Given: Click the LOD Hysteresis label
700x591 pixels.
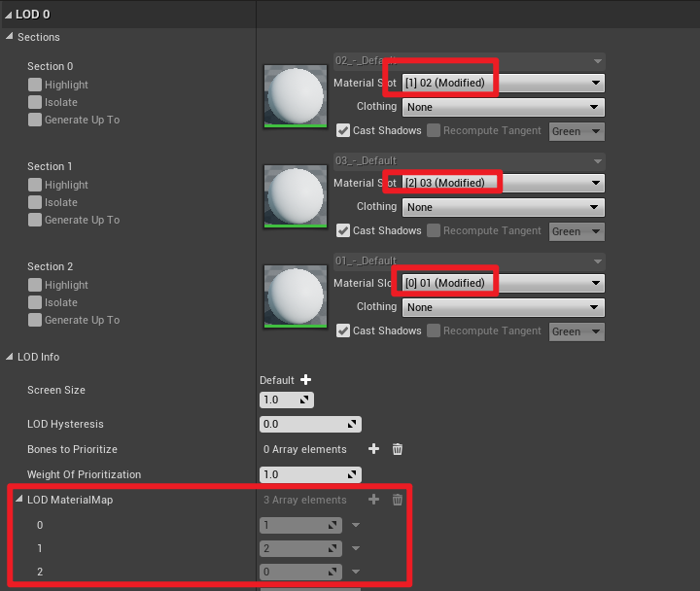Looking at the screenshot, I should pos(65,424).
